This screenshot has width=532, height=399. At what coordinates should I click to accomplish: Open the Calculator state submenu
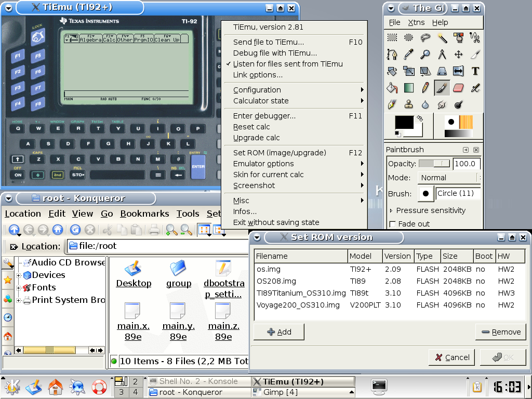tap(294, 101)
